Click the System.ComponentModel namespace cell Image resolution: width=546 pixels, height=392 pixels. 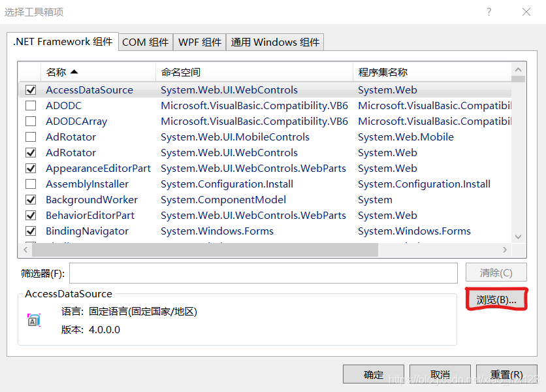pos(223,200)
